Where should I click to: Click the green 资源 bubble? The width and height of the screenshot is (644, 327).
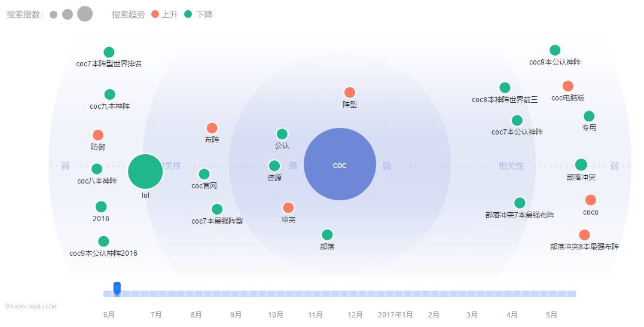pyautogui.click(x=274, y=166)
